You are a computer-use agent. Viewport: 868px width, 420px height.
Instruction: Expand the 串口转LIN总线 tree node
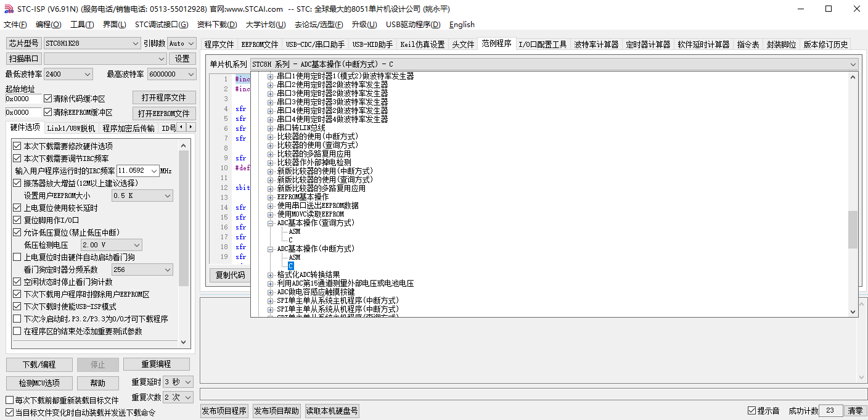coord(270,128)
